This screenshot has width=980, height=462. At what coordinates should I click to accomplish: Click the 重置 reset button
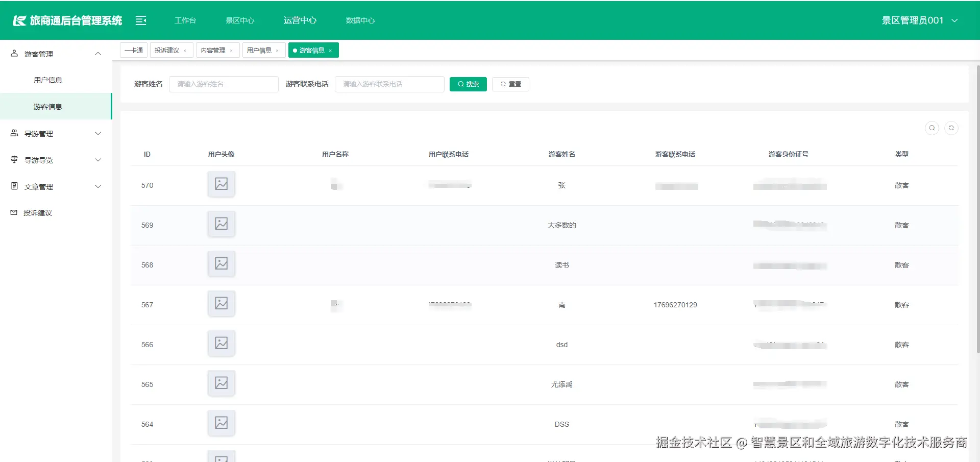coord(510,84)
